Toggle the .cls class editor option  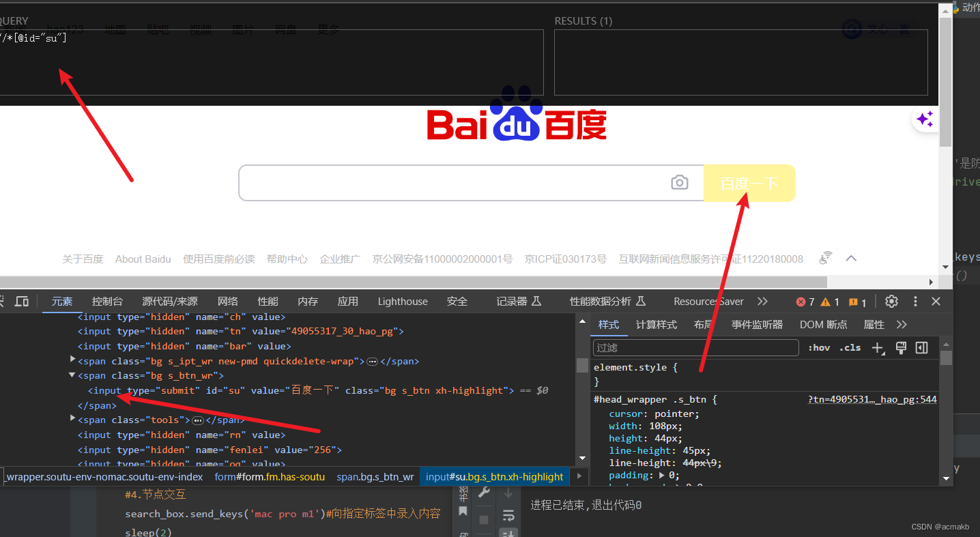[x=850, y=348]
